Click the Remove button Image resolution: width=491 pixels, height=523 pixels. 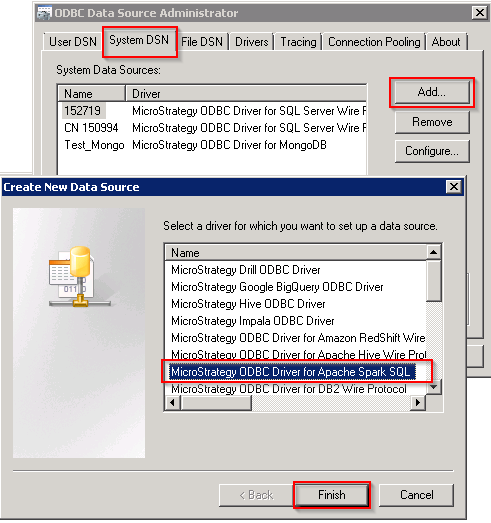coord(432,122)
